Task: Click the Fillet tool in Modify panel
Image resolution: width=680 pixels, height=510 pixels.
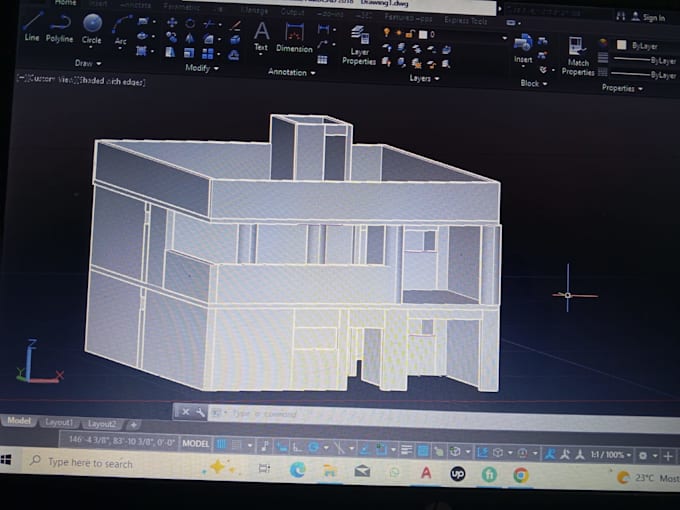Action: pyautogui.click(x=209, y=39)
